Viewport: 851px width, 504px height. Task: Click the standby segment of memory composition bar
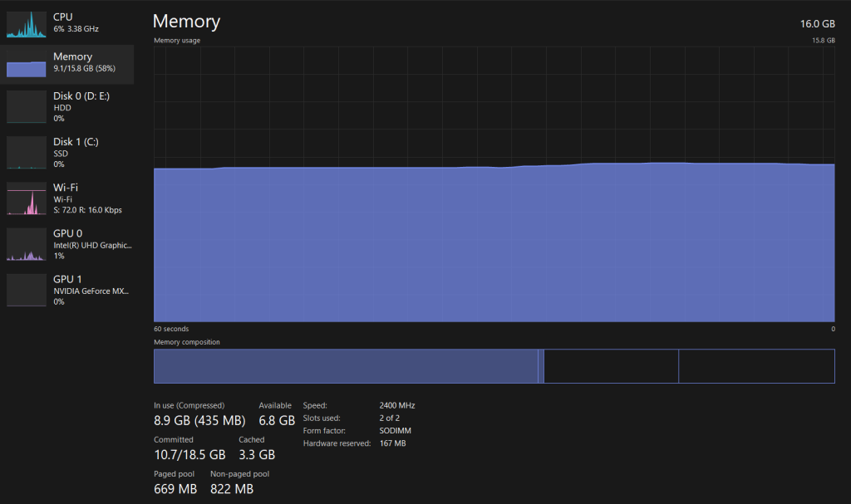(x=611, y=366)
